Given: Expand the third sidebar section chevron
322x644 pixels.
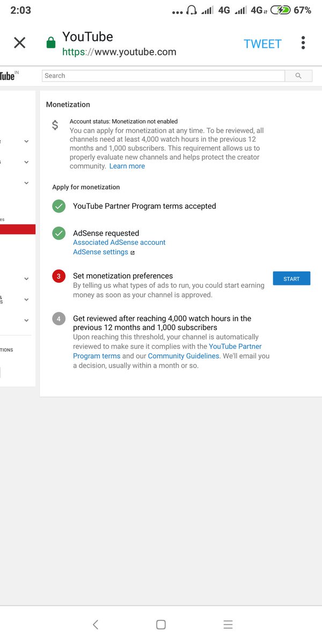Looking at the screenshot, I should coord(26,183).
